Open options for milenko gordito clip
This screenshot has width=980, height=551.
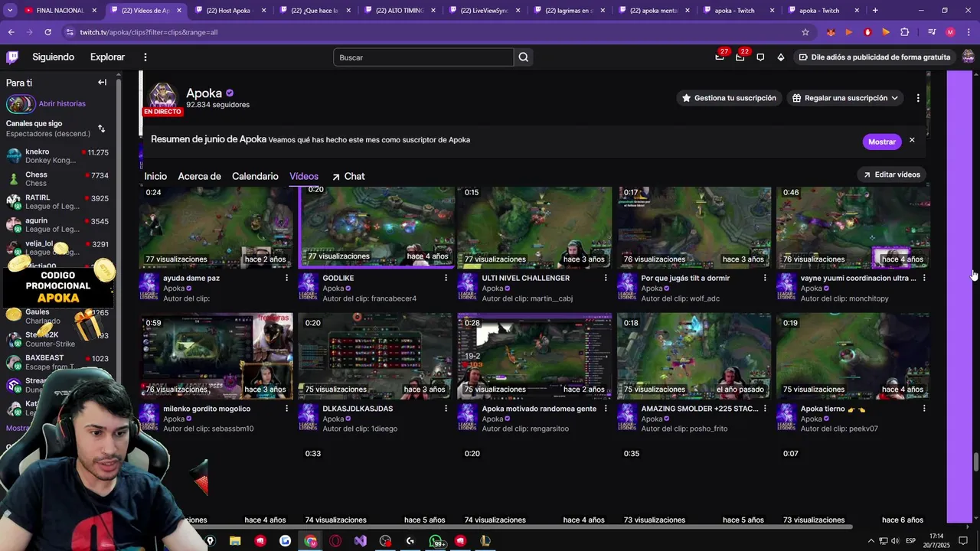(287, 409)
